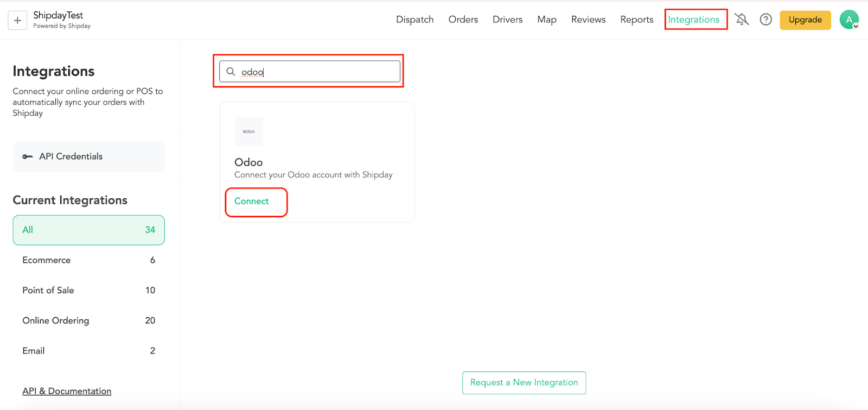
Task: Filter by Email integrations
Action: tap(88, 351)
